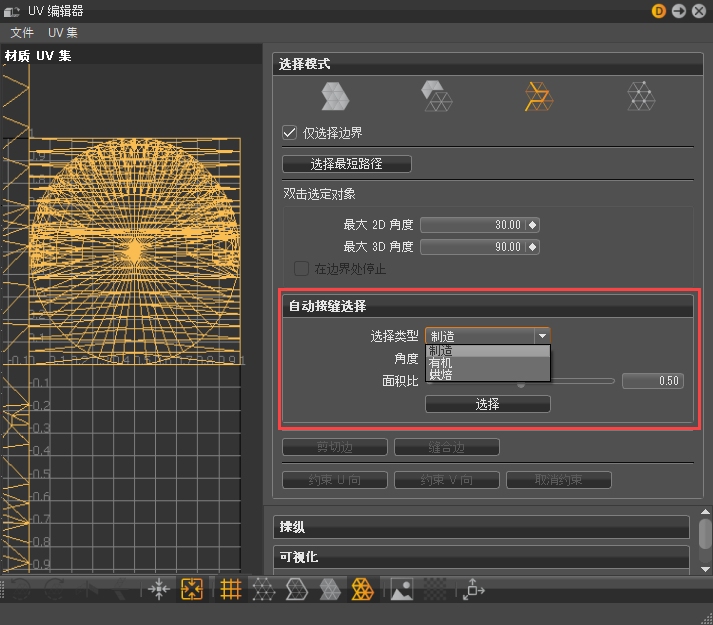Click the rotate clockwise icon in bottom toolbar
Image resolution: width=713 pixels, height=625 pixels.
pyautogui.click(x=55, y=590)
